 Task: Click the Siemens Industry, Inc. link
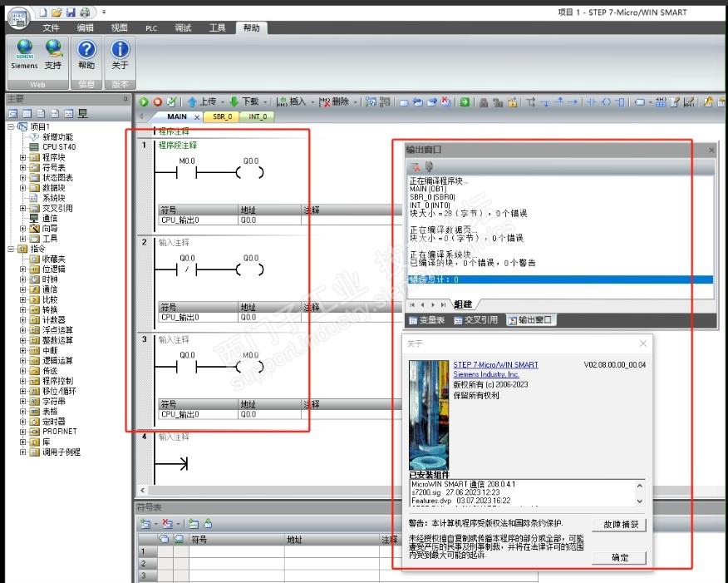pos(485,374)
